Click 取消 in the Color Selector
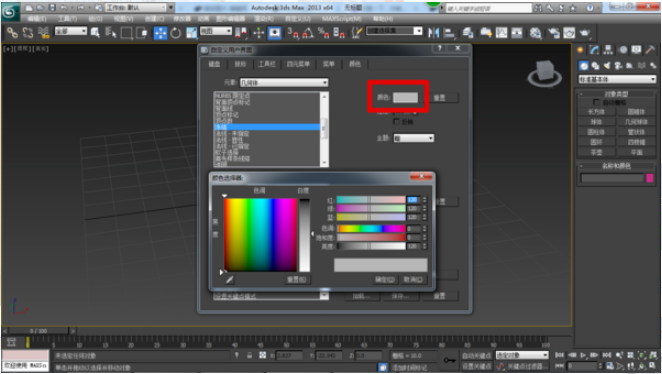This screenshot has height=374, width=662. tap(413, 279)
